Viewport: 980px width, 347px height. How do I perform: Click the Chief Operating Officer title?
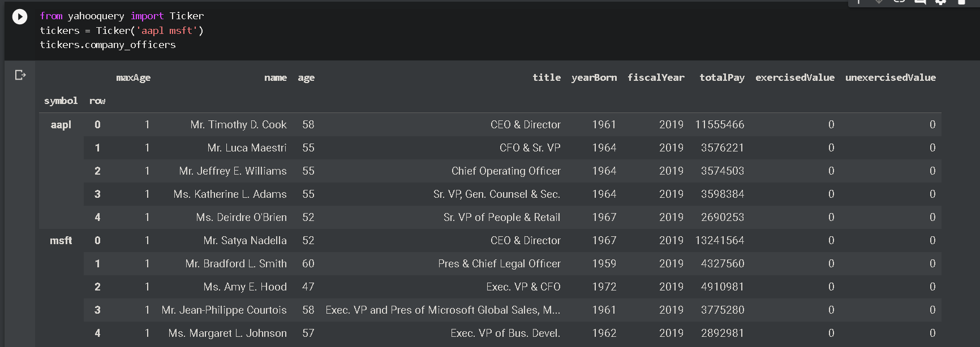[x=506, y=171]
